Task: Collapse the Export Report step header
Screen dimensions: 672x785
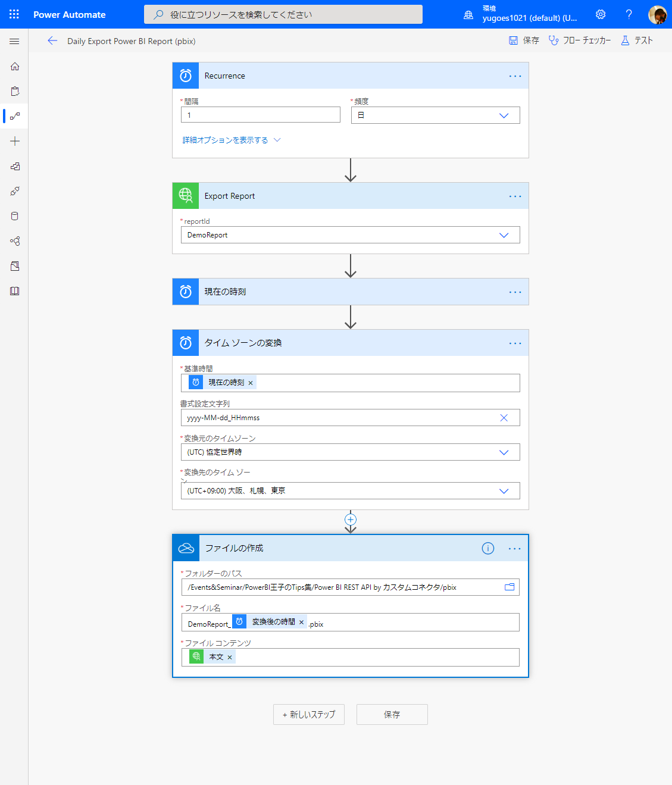Action: pos(351,196)
